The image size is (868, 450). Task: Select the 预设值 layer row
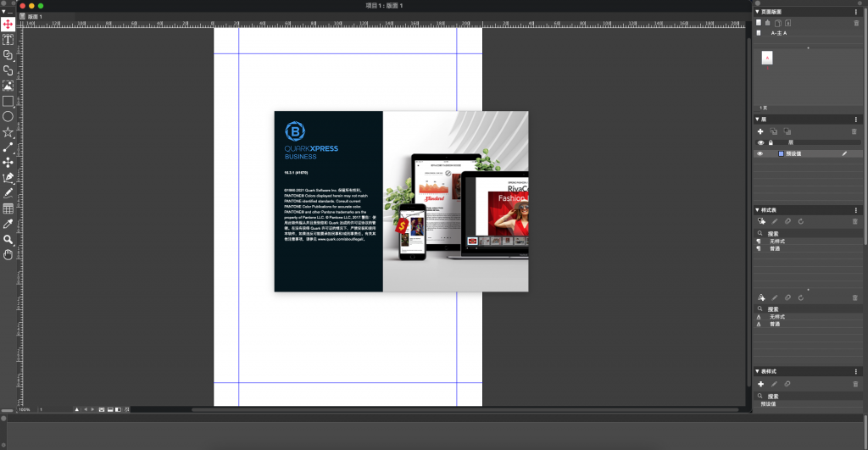[x=807, y=154]
